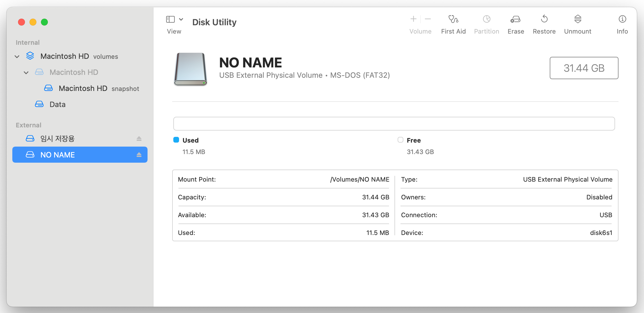Select the Data volume in sidebar

pos(57,104)
